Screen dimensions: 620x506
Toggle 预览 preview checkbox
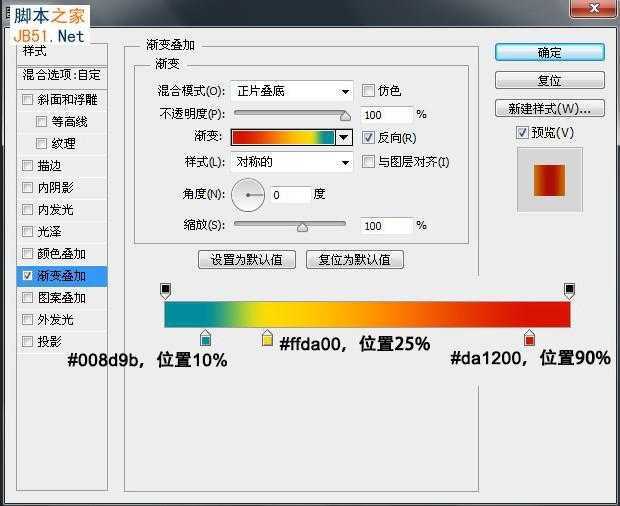(522, 132)
